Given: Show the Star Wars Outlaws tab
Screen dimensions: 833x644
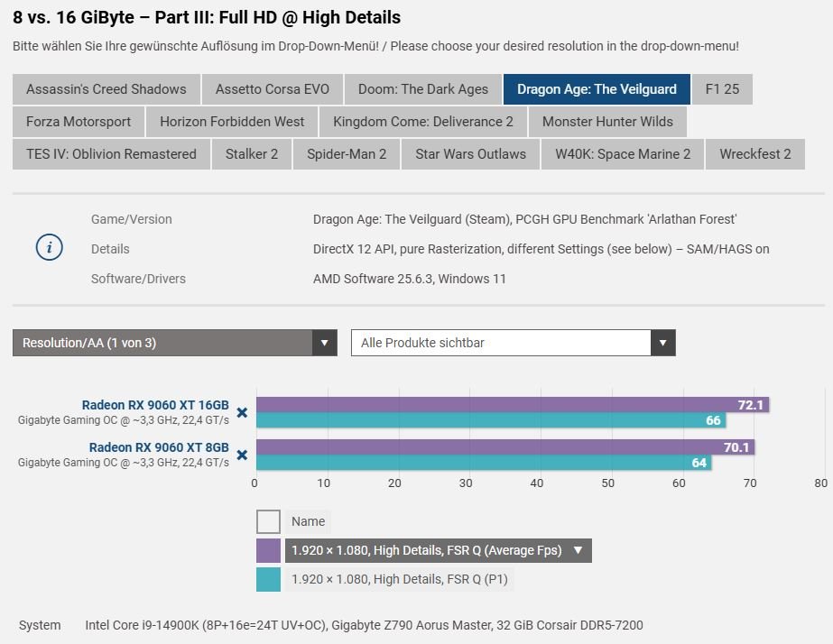Looking at the screenshot, I should point(471,154).
